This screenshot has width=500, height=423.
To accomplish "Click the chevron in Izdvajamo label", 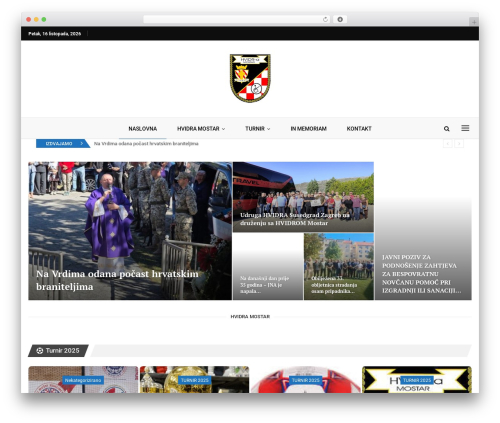I will click(x=82, y=144).
